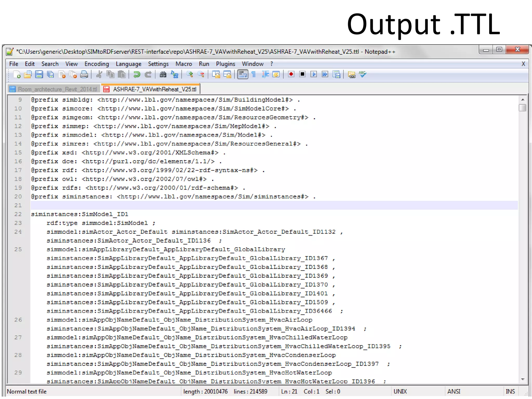Save the current recorded macro icon

pos(336,75)
